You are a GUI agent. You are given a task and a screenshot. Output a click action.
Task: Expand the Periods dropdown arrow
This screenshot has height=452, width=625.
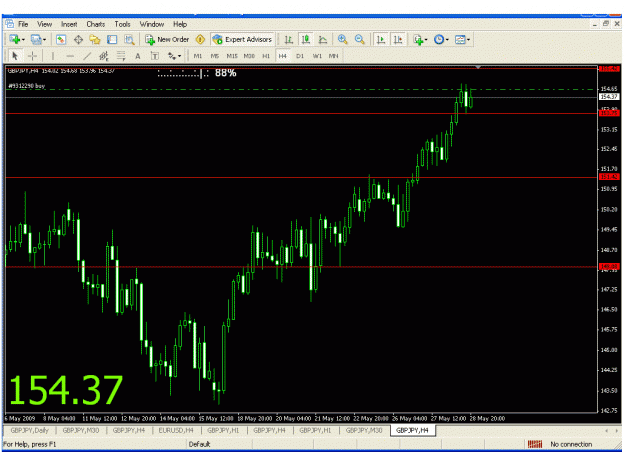[447, 39]
